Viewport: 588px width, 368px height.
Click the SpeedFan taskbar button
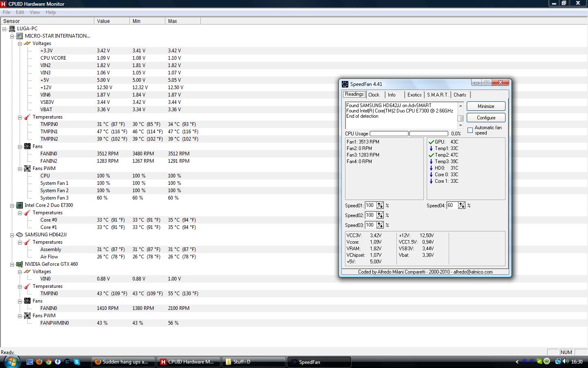click(x=319, y=362)
